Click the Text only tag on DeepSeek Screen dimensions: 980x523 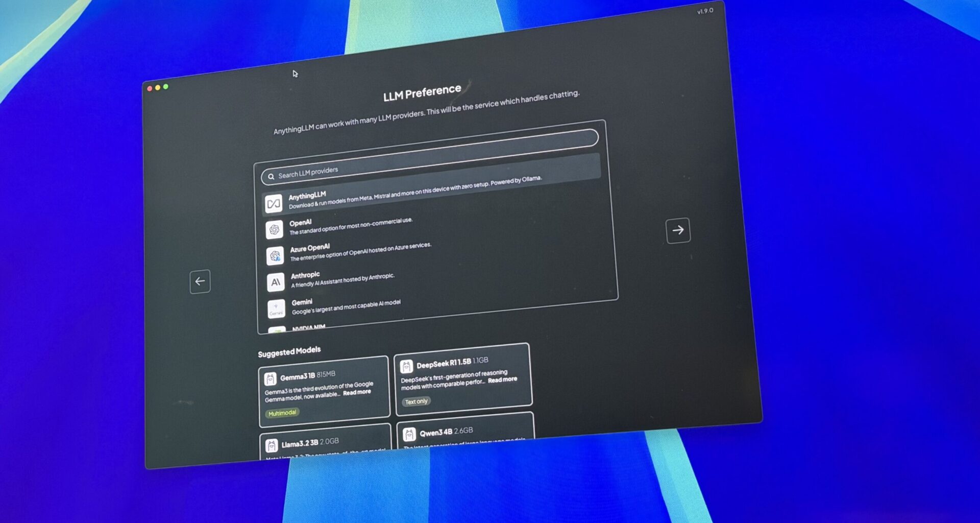coord(416,401)
